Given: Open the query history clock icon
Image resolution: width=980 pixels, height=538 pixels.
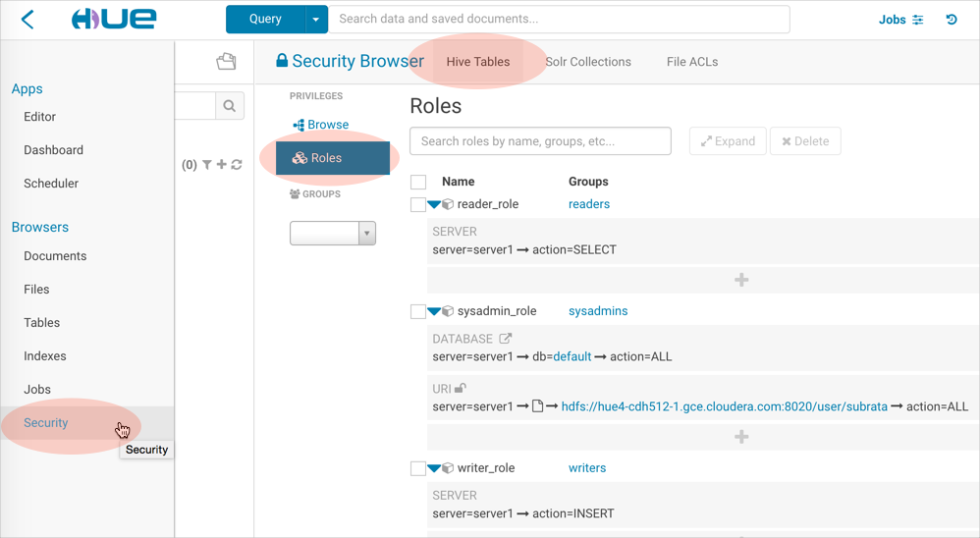Looking at the screenshot, I should tap(952, 20).
